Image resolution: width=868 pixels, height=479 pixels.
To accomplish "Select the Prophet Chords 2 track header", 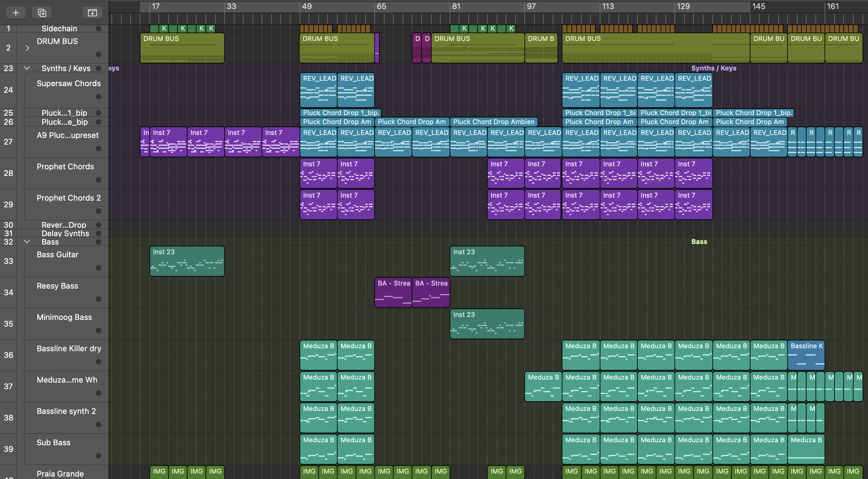I will pos(68,198).
